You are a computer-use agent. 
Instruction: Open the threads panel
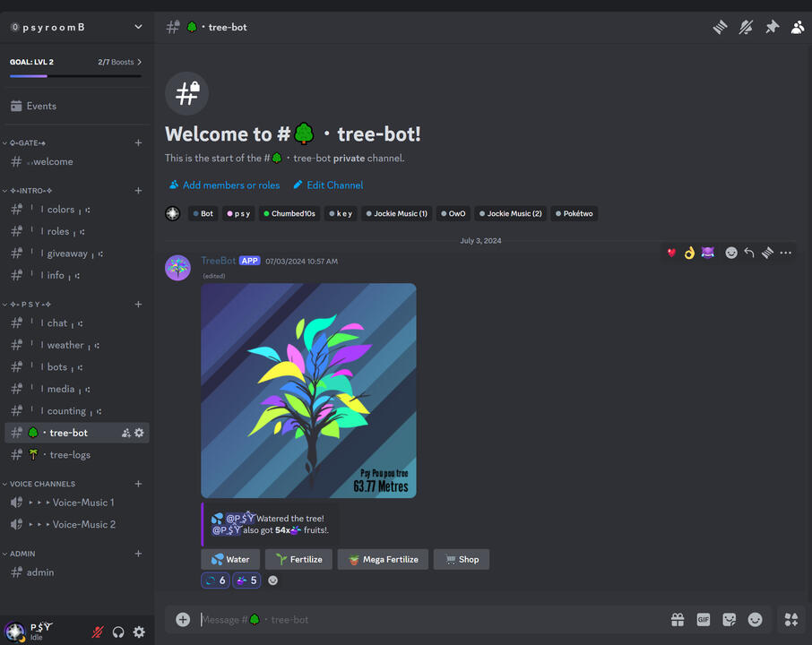pos(720,27)
